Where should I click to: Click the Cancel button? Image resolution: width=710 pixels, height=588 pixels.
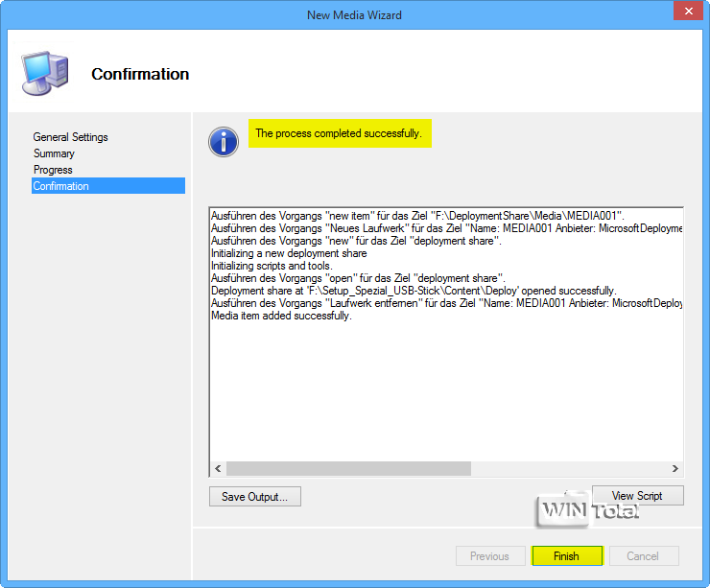pyautogui.click(x=644, y=555)
